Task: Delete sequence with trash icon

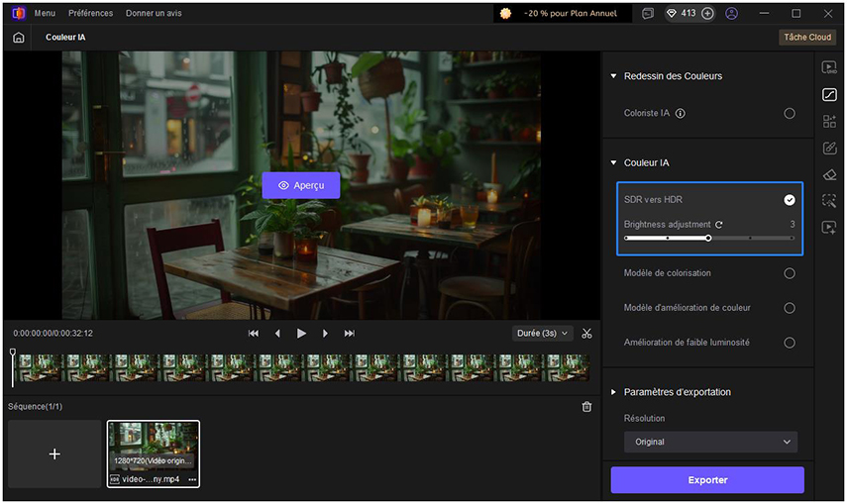Action: tap(586, 407)
